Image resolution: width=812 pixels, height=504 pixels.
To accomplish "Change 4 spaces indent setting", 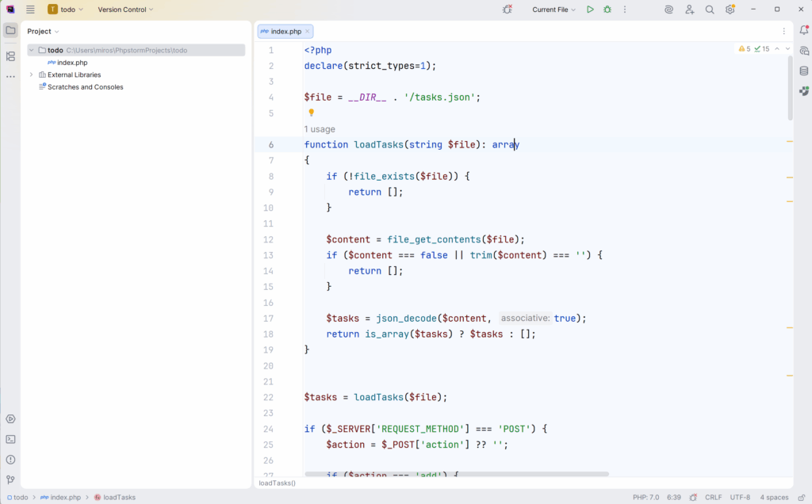I will click(x=774, y=498).
